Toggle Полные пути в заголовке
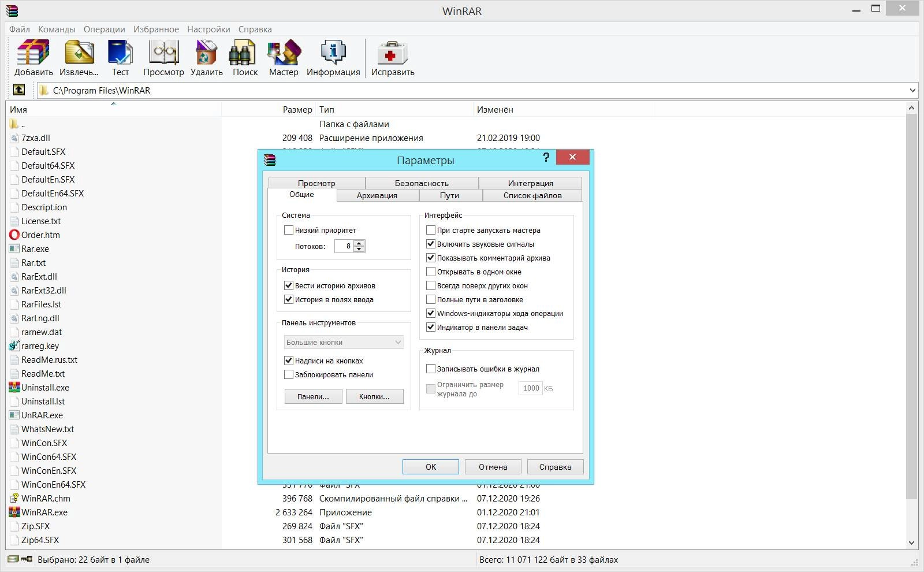 (431, 299)
